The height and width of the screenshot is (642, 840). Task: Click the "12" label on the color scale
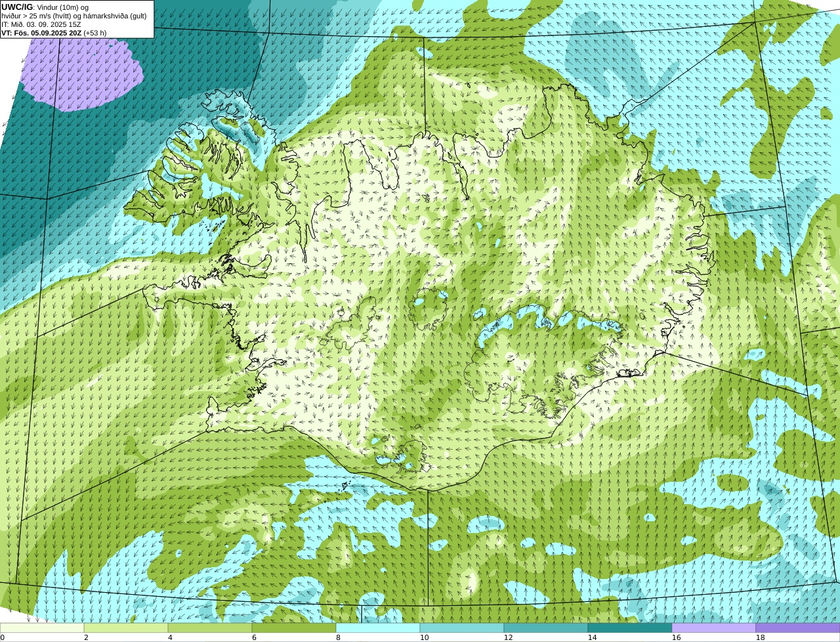(508, 637)
